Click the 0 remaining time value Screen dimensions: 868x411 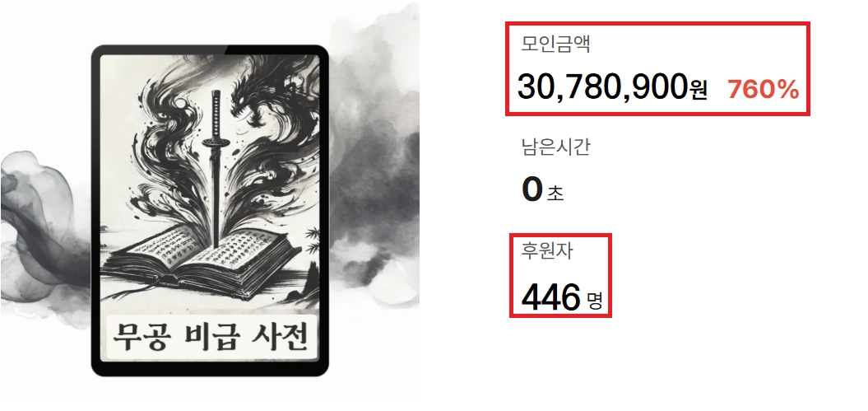pos(531,189)
